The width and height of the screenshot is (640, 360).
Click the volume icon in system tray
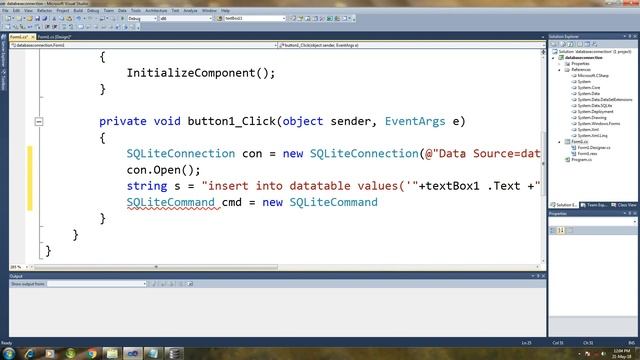(604, 354)
